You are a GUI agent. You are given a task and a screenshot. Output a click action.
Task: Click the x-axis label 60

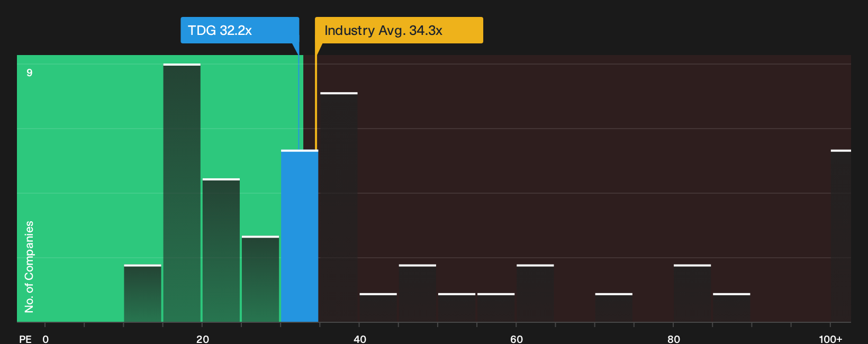point(517,339)
